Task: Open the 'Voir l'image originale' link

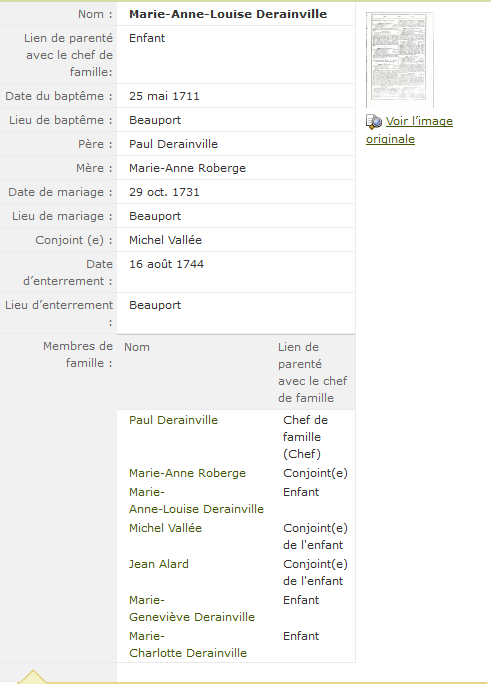Action: [x=409, y=130]
